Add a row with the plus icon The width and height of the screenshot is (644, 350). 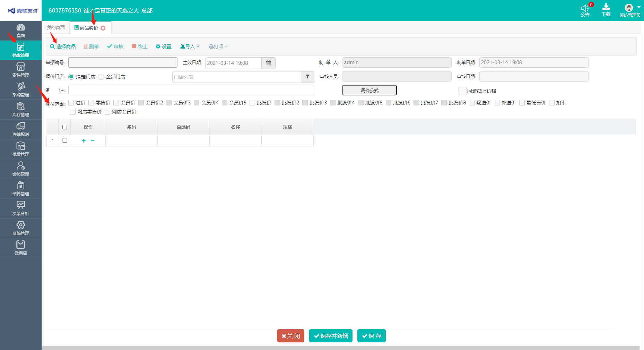84,141
